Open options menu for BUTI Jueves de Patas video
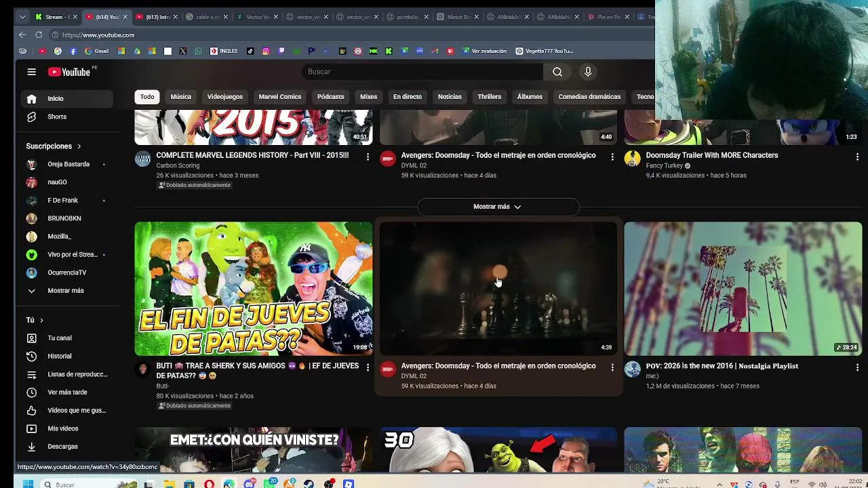This screenshot has width=868, height=488. tap(368, 367)
